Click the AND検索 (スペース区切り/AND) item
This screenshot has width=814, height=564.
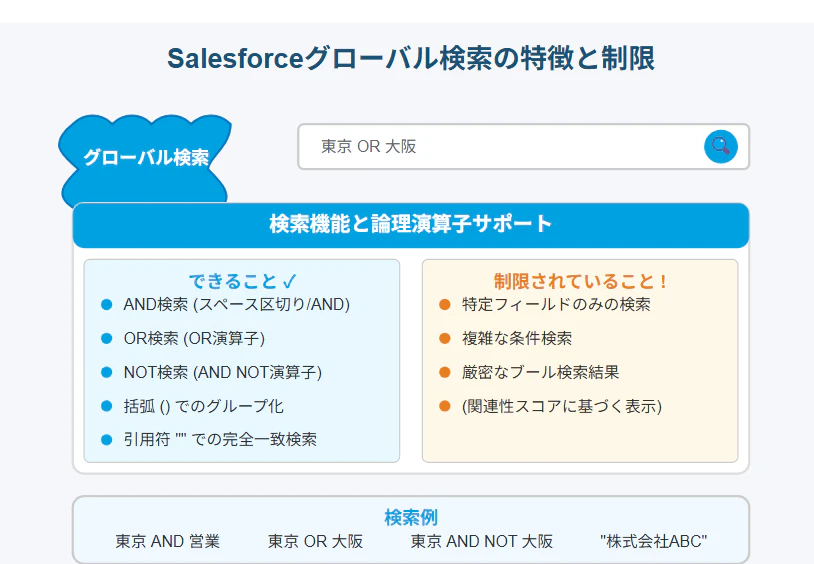click(x=237, y=304)
